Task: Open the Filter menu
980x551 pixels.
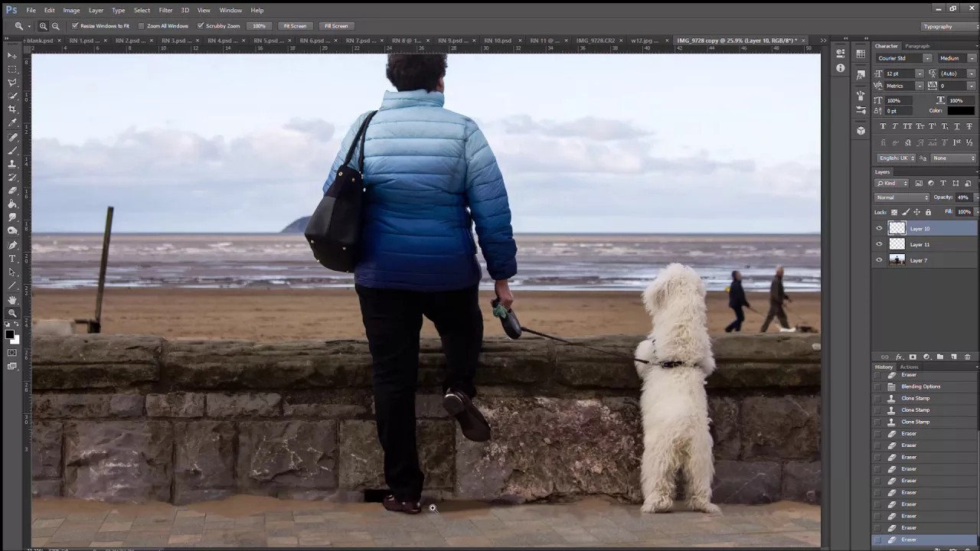Action: pyautogui.click(x=165, y=10)
